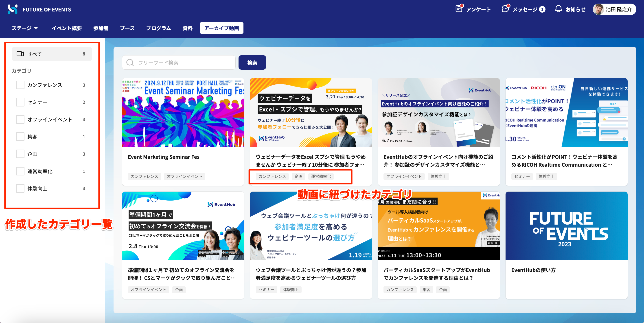Click the magnifier icon in search field
This screenshot has height=323, width=644.
(130, 62)
